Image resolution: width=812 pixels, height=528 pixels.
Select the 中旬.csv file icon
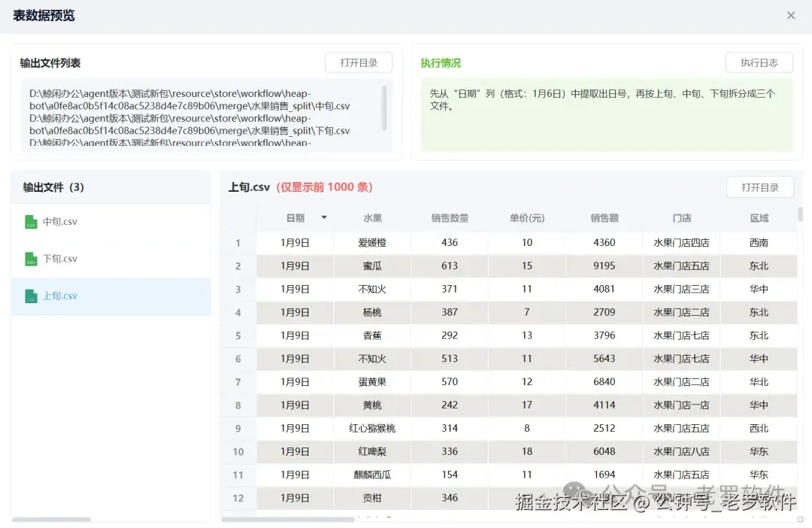31,222
